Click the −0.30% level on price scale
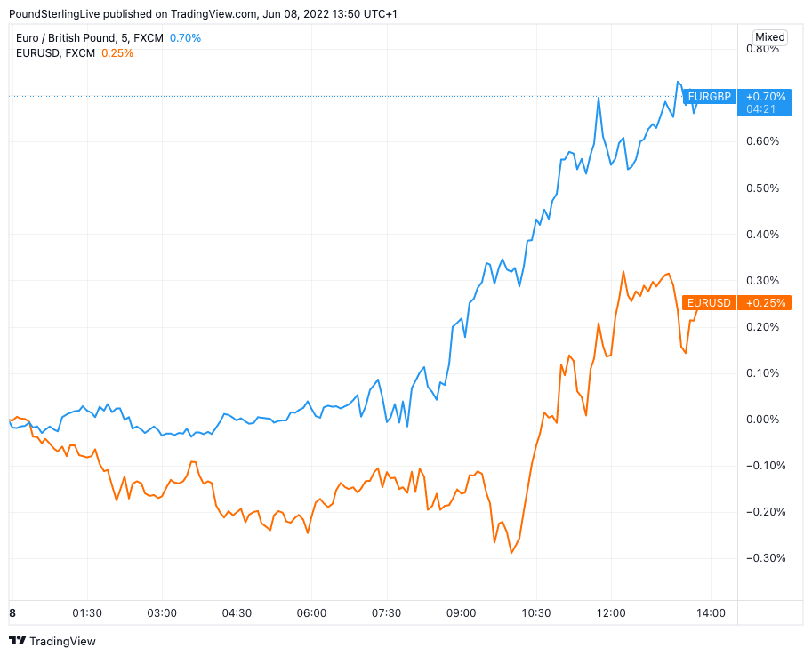The height and width of the screenshot is (656, 812). [x=762, y=558]
